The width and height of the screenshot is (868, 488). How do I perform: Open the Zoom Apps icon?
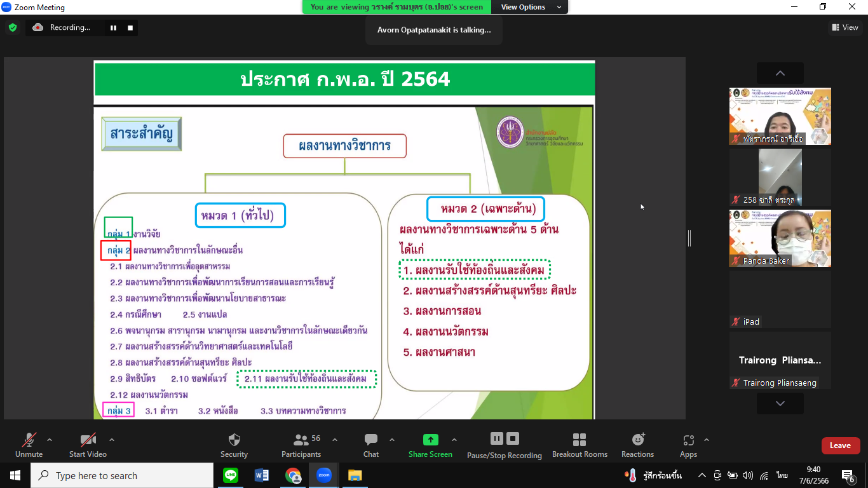[688, 440]
